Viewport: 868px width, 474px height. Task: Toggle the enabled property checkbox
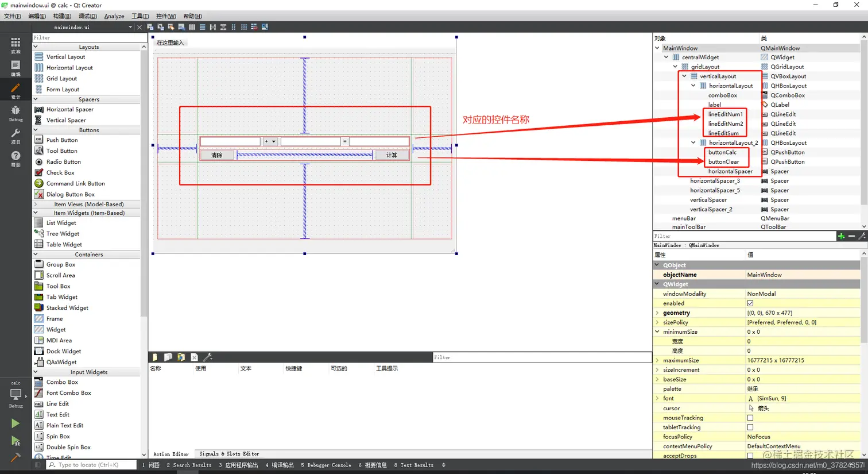(x=750, y=303)
